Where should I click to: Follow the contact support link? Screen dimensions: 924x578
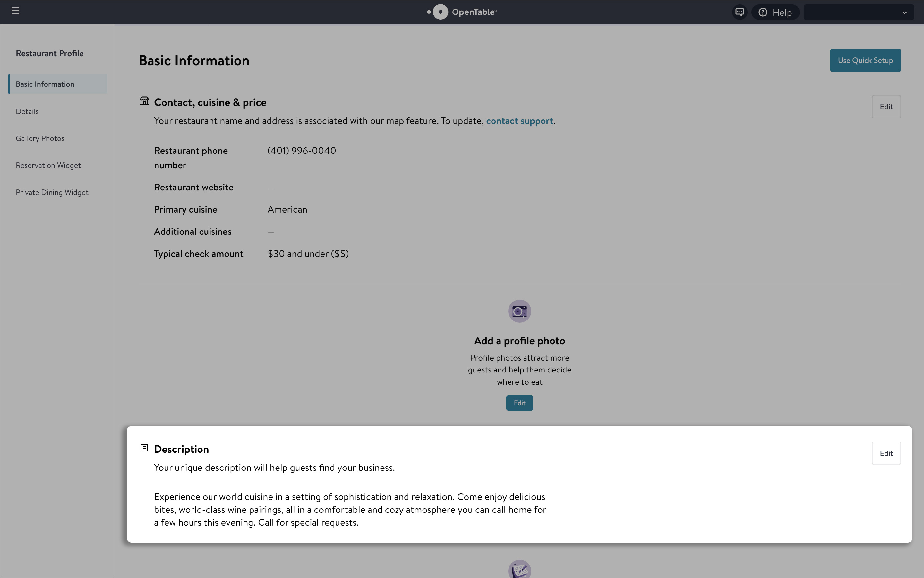pyautogui.click(x=519, y=121)
